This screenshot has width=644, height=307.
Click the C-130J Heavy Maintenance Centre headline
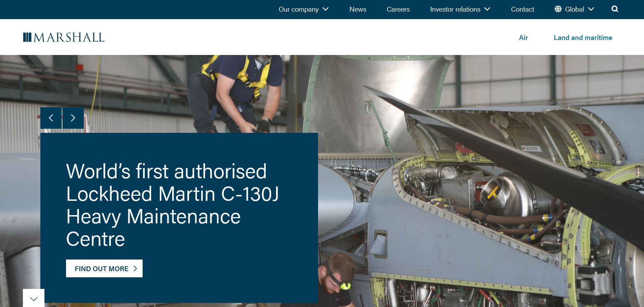[172, 205]
